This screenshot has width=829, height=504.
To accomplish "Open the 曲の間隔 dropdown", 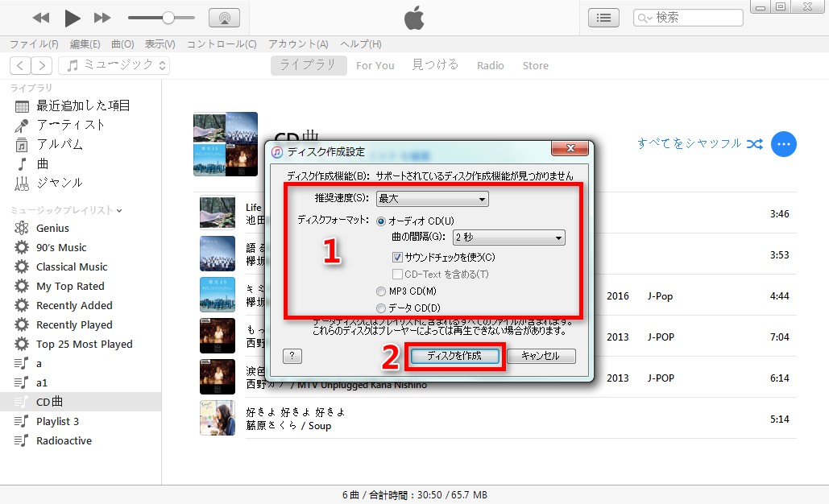I will coord(508,238).
